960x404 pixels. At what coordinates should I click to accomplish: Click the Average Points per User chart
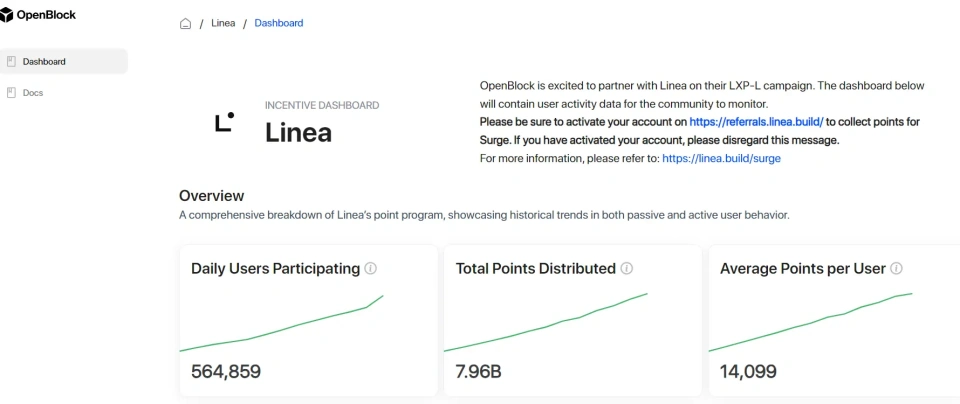coord(811,323)
